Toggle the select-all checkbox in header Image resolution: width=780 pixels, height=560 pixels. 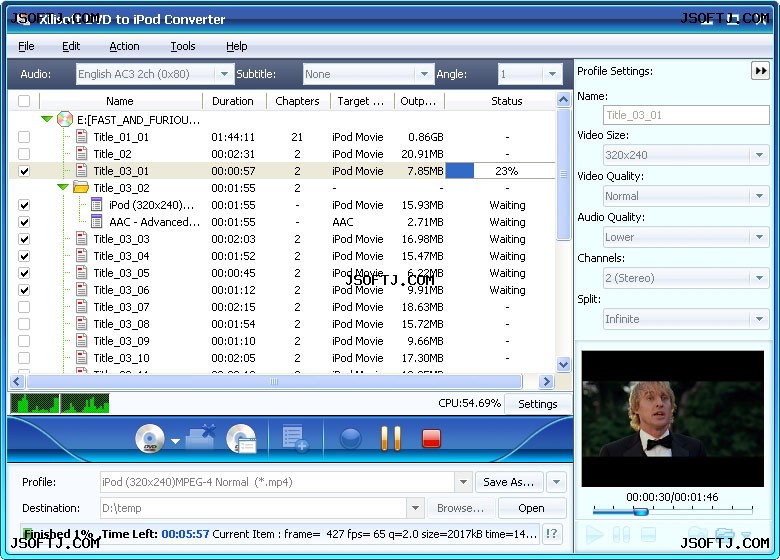pyautogui.click(x=24, y=101)
